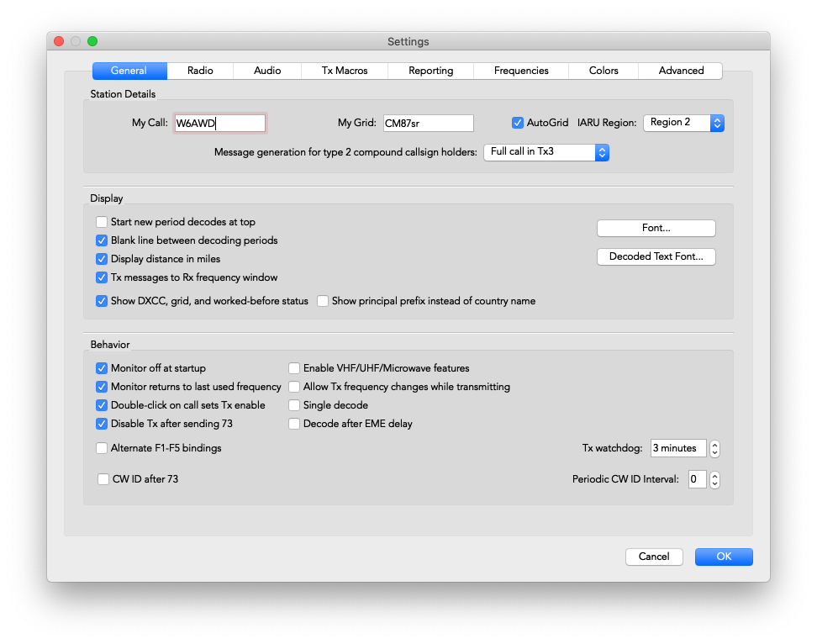Adjust Periodic CW ID Interval stepper
Image resolution: width=817 pixels, height=644 pixels.
(x=714, y=480)
